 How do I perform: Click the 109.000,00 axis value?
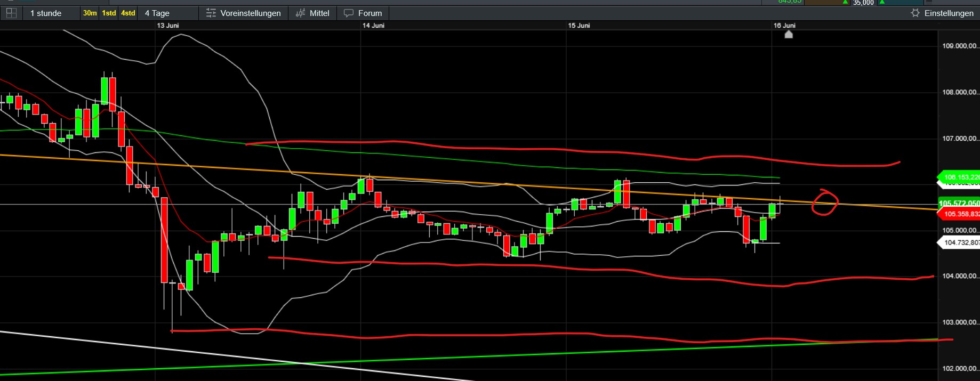coord(960,46)
